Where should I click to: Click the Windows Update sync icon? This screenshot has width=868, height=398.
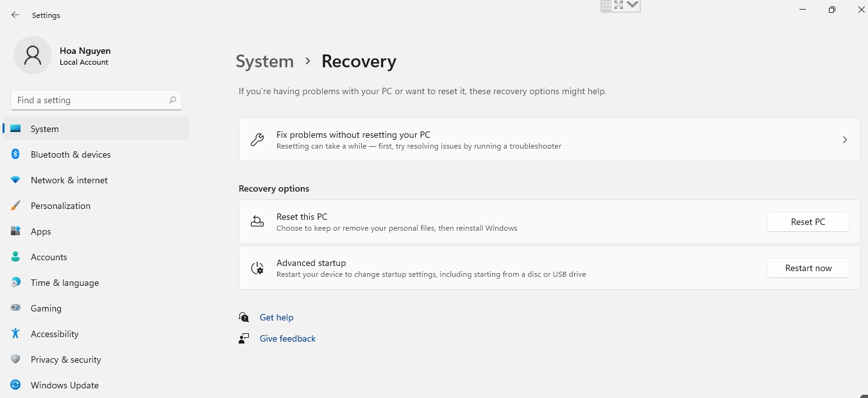tap(15, 385)
